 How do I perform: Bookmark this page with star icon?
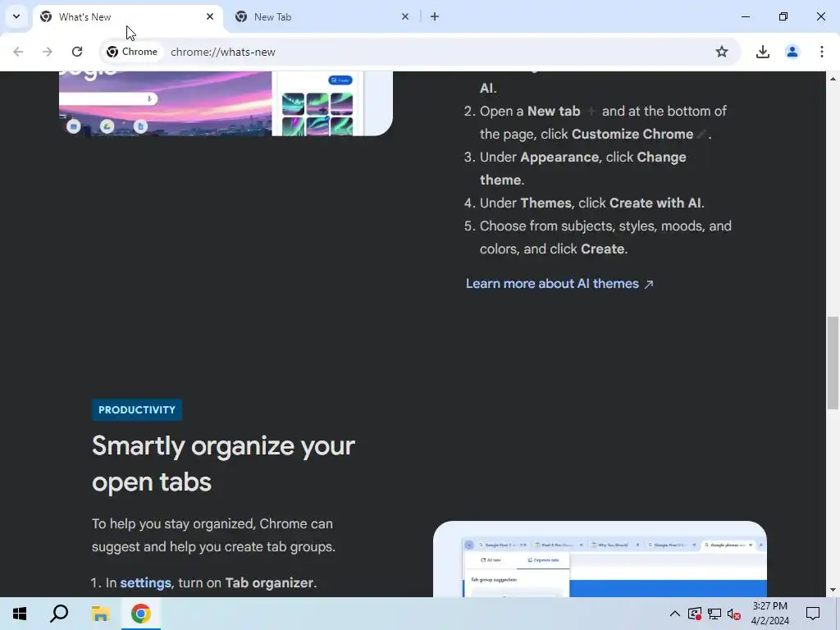click(x=722, y=52)
